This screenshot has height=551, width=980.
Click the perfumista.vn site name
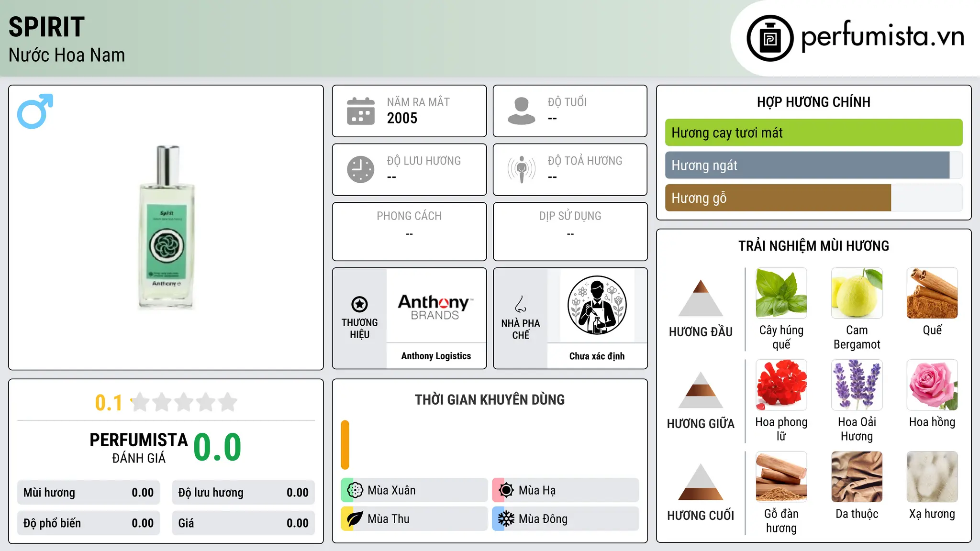click(882, 36)
